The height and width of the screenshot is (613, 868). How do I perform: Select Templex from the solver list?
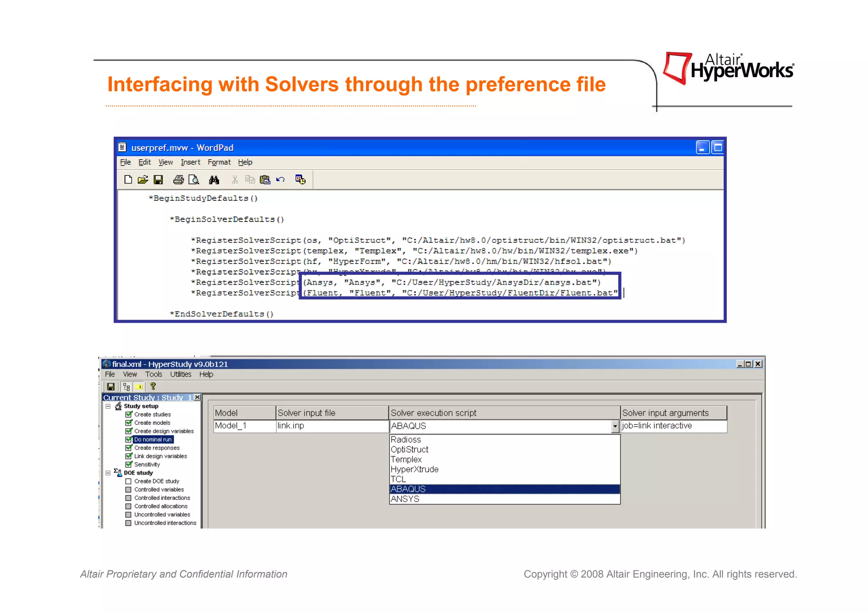tap(504, 459)
